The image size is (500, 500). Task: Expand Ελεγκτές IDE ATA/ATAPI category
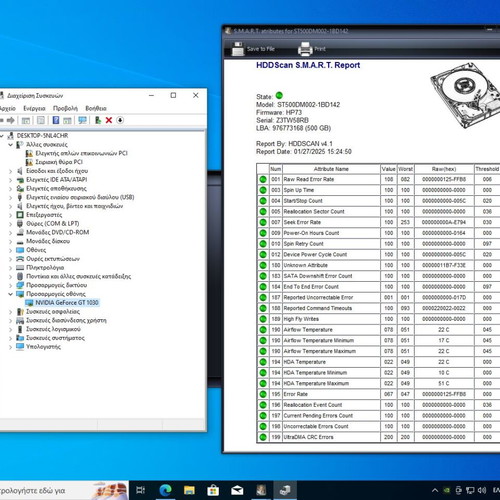11,180
